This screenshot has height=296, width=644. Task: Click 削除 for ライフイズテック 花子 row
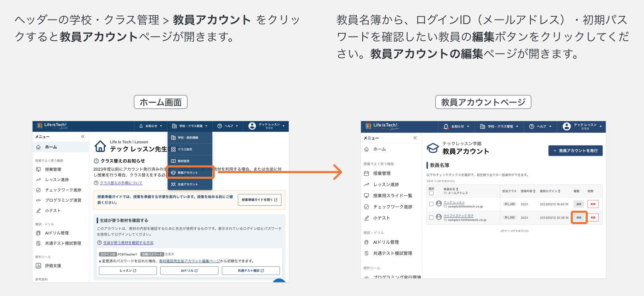[593, 217]
